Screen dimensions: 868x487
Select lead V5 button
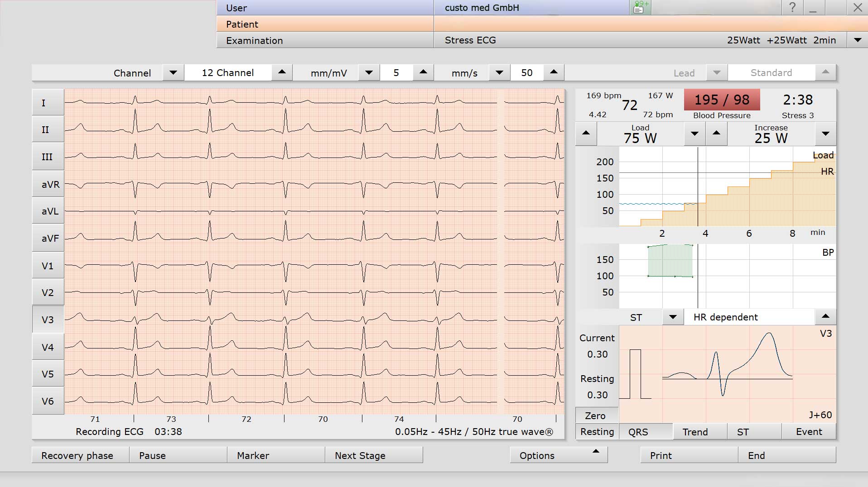(48, 374)
